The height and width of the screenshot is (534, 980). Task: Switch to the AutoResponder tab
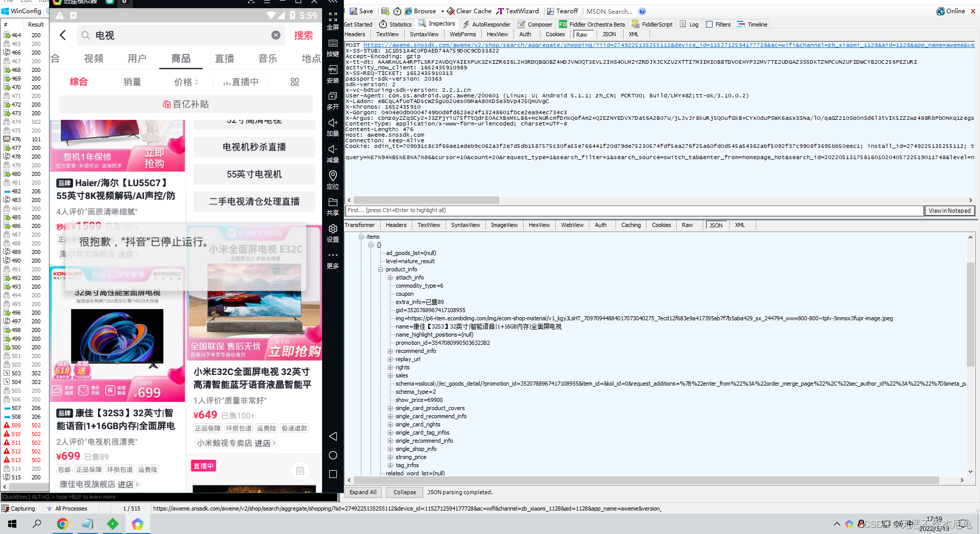click(x=486, y=24)
